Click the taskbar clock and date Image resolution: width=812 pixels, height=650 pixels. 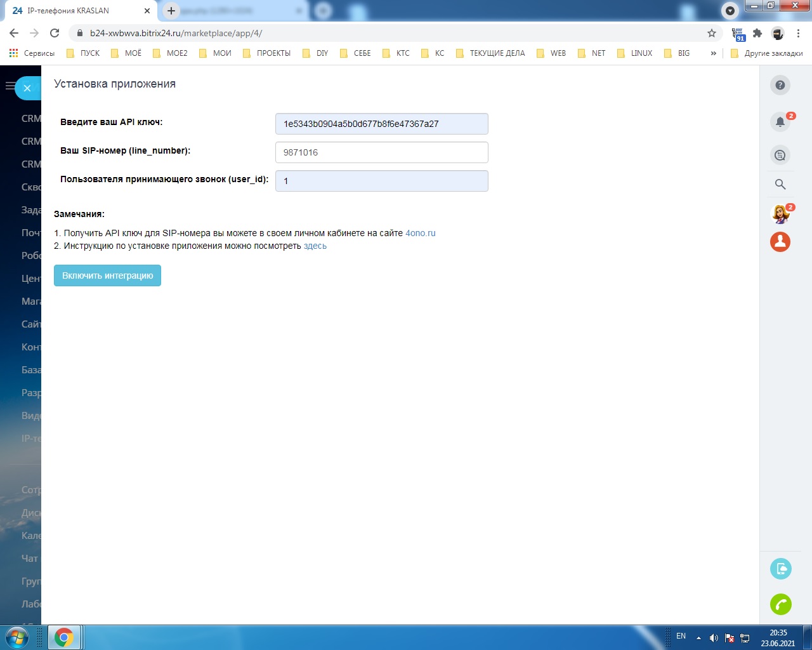(778, 638)
